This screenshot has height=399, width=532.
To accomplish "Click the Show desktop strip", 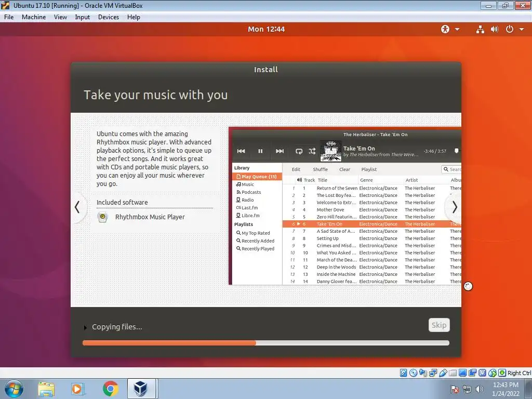I will [x=529, y=389].
